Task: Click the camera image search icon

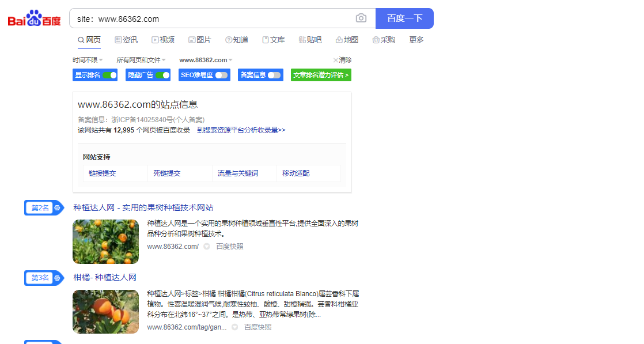Action: [361, 18]
